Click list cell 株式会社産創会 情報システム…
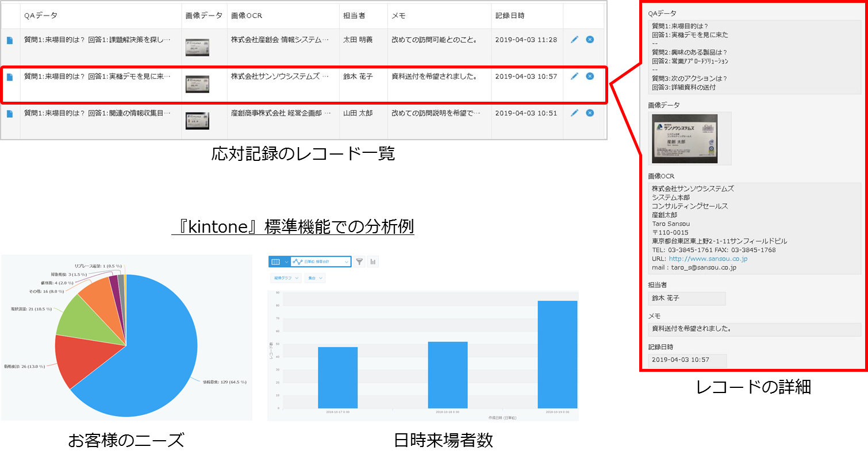 coord(281,40)
